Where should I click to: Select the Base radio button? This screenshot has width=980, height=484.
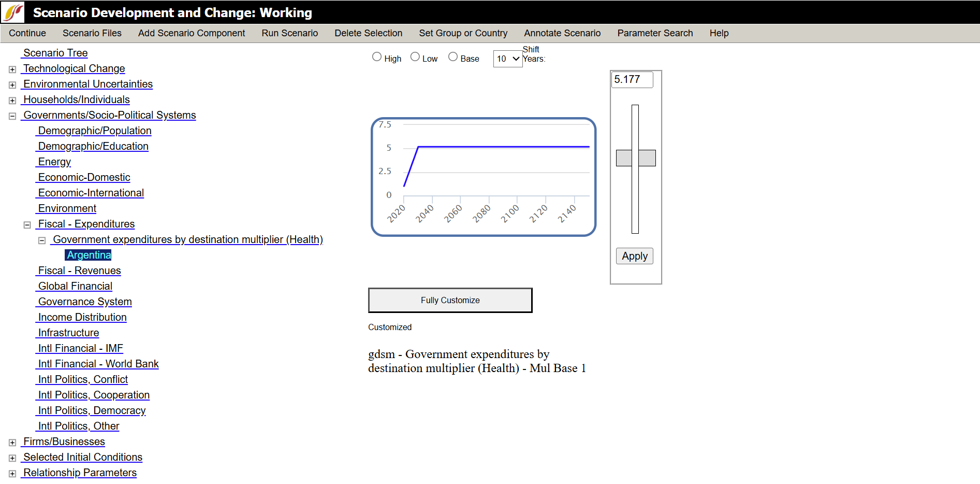pos(453,57)
